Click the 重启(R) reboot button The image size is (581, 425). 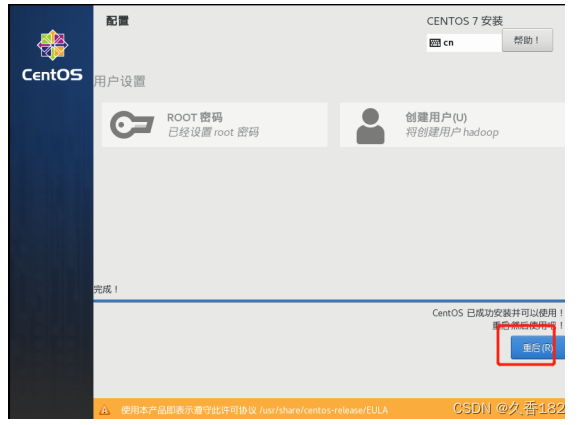pyautogui.click(x=538, y=348)
